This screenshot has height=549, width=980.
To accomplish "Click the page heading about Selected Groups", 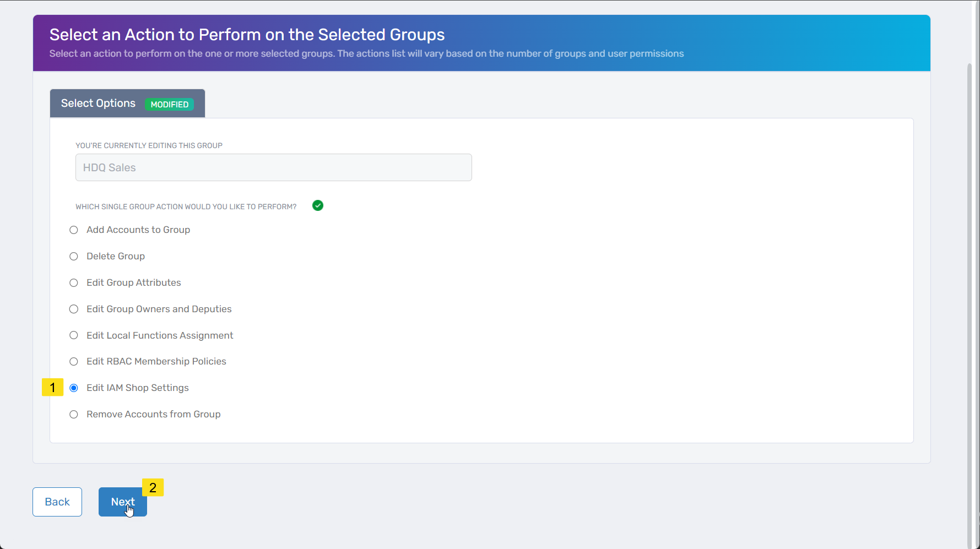I will pyautogui.click(x=247, y=35).
